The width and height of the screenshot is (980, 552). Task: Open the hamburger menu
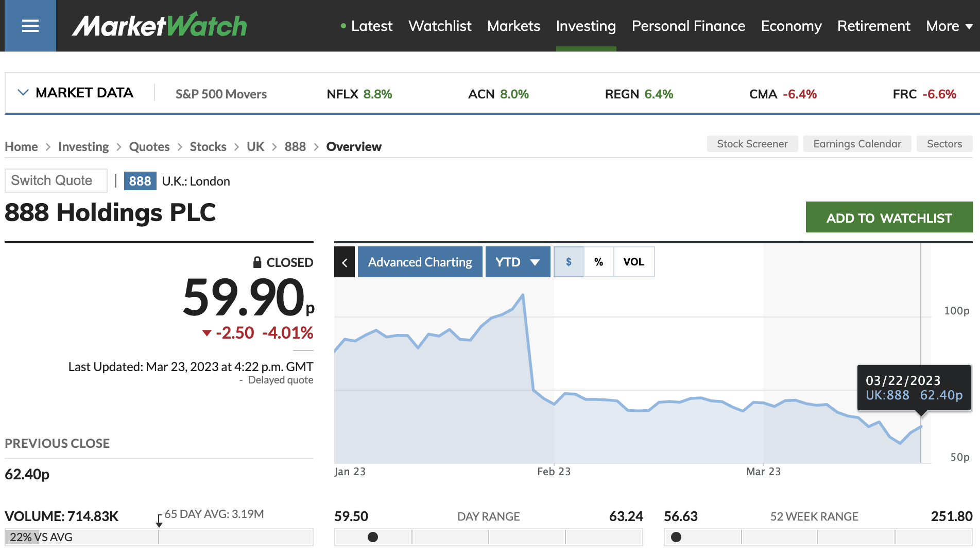point(30,26)
